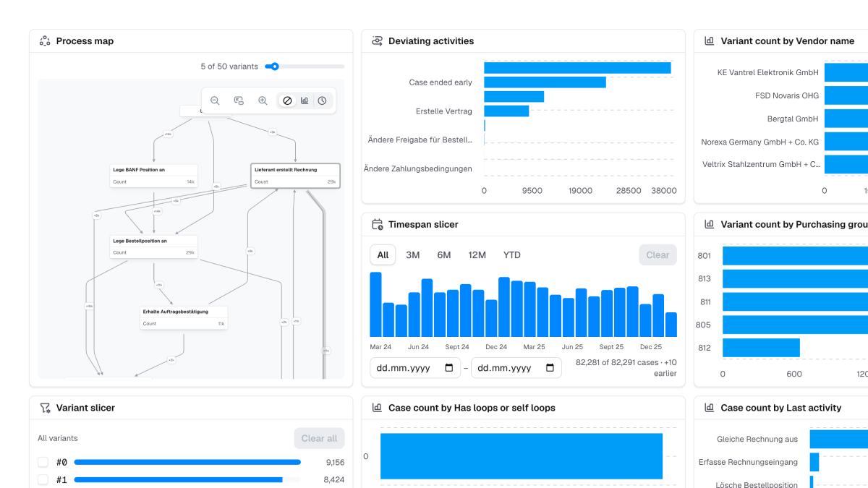Click the end date input field
The height and width of the screenshot is (488, 868).
[x=516, y=368]
